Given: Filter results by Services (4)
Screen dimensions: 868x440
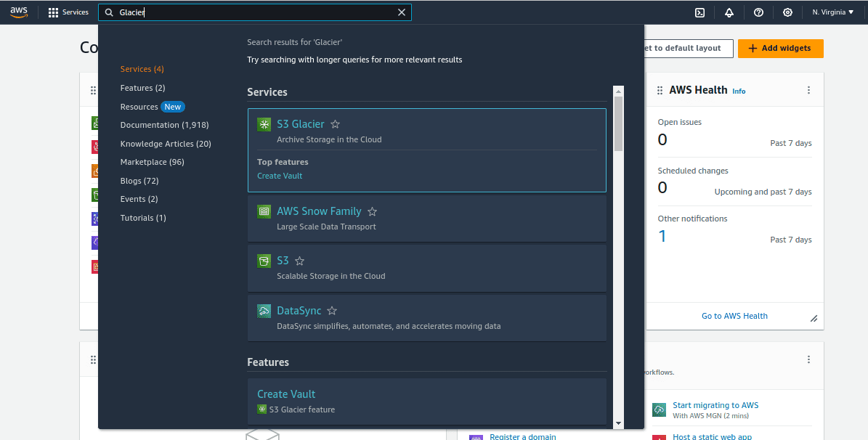Looking at the screenshot, I should 142,69.
